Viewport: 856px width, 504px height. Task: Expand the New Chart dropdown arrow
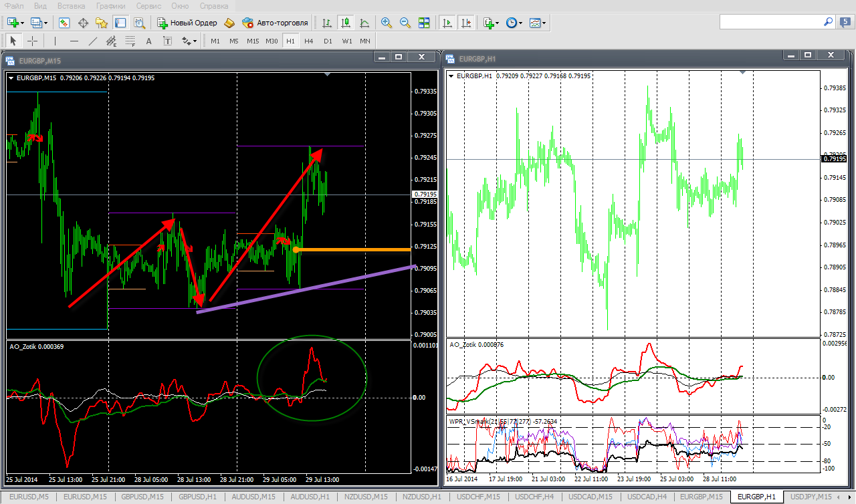point(23,23)
